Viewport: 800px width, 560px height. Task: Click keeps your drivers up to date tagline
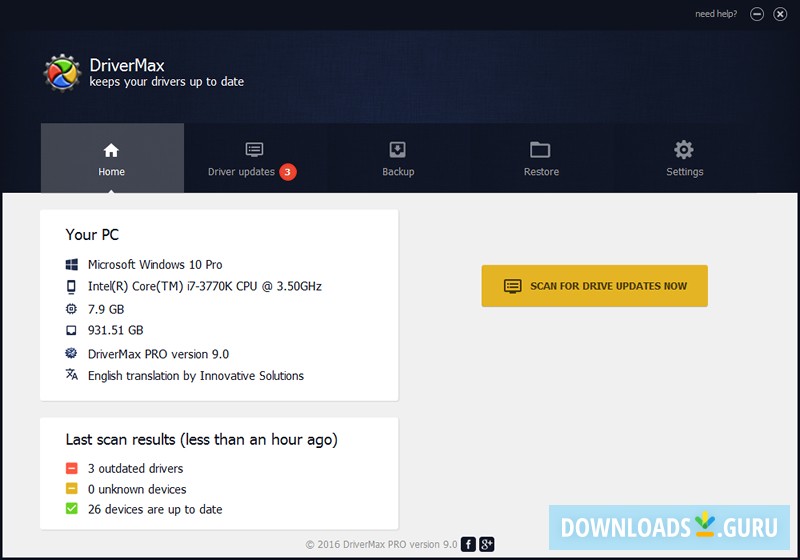click(x=166, y=82)
